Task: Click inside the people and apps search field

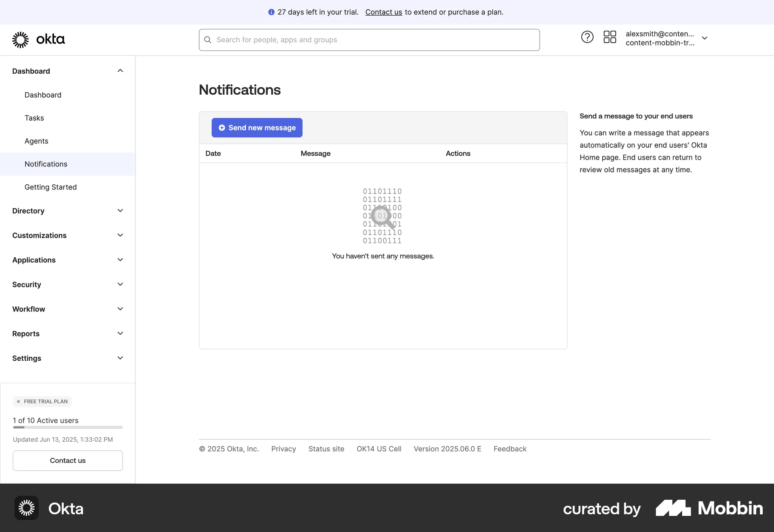Action: [363, 39]
